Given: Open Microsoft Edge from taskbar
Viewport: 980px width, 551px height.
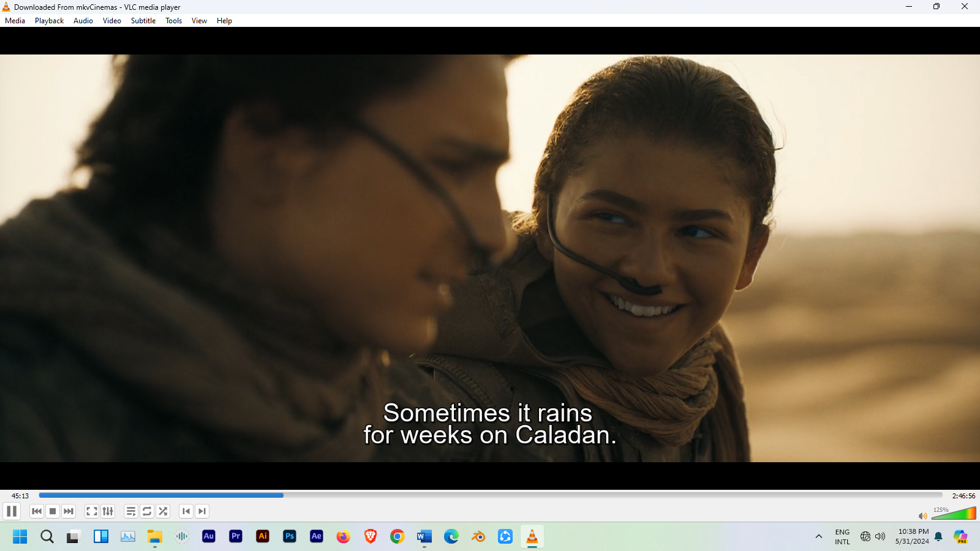Looking at the screenshot, I should pos(451,537).
